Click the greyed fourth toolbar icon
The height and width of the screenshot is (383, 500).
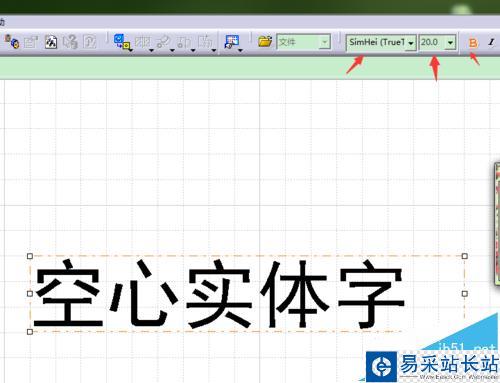[70, 42]
